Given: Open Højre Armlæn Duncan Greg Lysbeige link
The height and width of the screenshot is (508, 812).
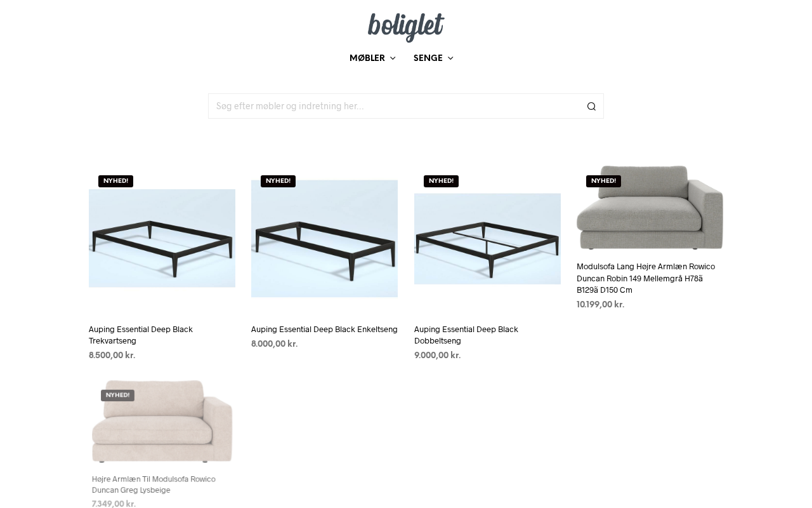Looking at the screenshot, I should tap(154, 485).
